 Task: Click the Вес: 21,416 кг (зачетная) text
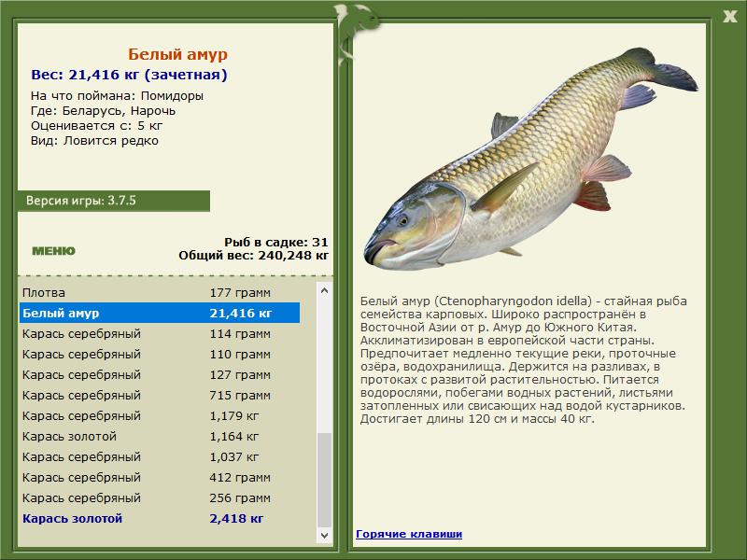[129, 75]
